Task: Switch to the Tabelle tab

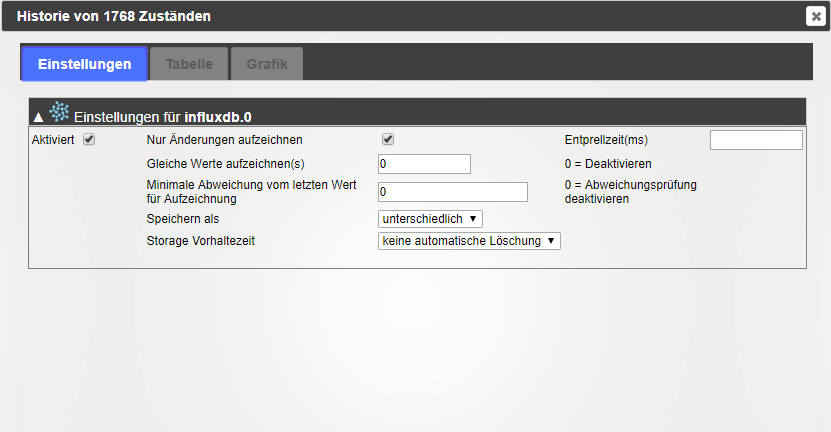Action: 189,64
